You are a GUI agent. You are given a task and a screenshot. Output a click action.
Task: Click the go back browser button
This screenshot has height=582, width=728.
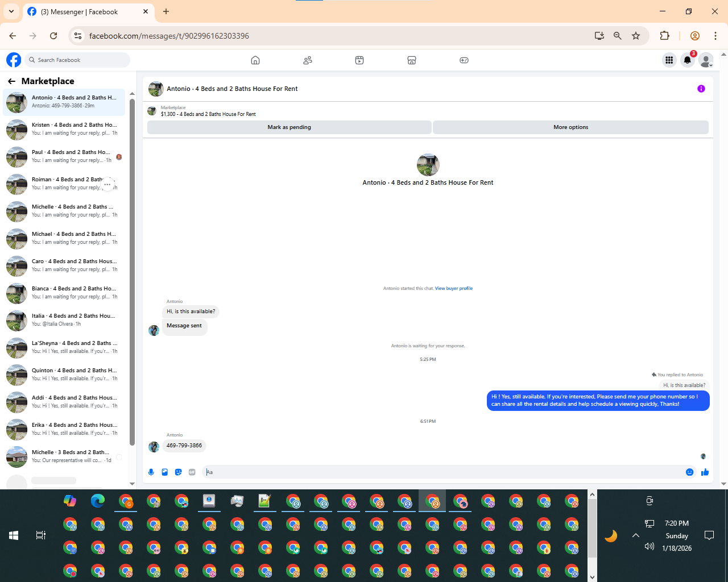(x=13, y=36)
